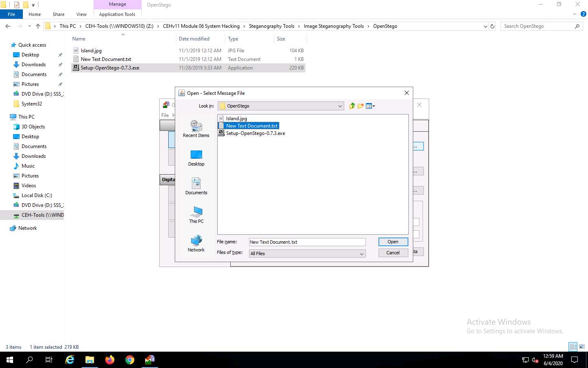588x368 pixels.
Task: Open Downloads under Quick access
Action: click(33, 65)
